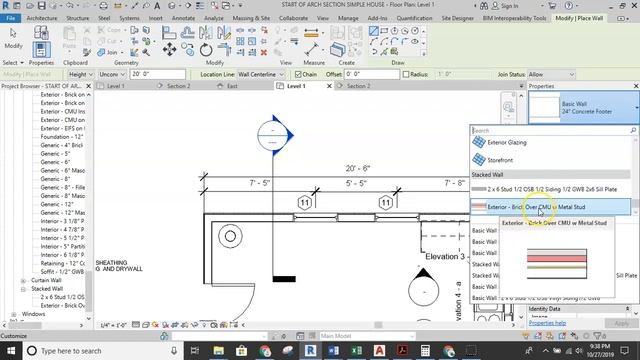Open the File menu

tap(11, 18)
